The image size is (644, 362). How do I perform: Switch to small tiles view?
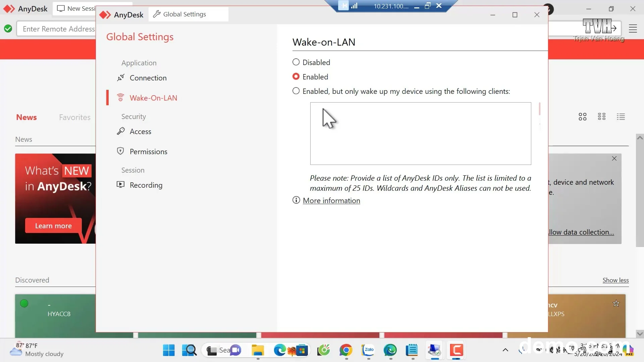[602, 117]
